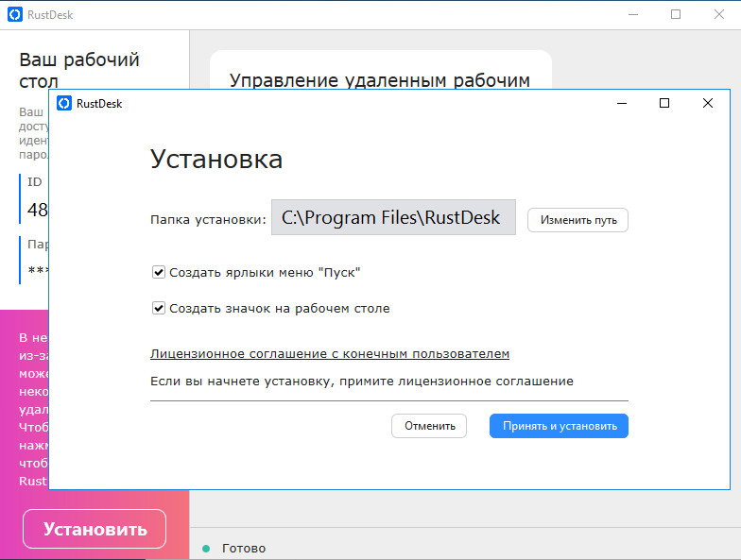Click the green "Готово" status dot
The height and width of the screenshot is (560, 741).
tap(206, 548)
